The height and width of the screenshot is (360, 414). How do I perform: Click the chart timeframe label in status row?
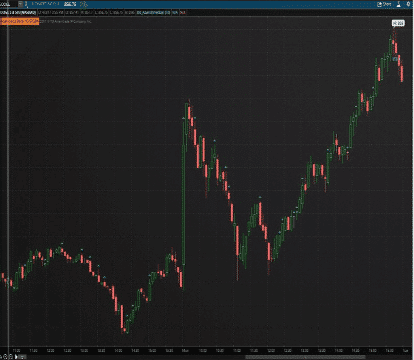coord(18,13)
